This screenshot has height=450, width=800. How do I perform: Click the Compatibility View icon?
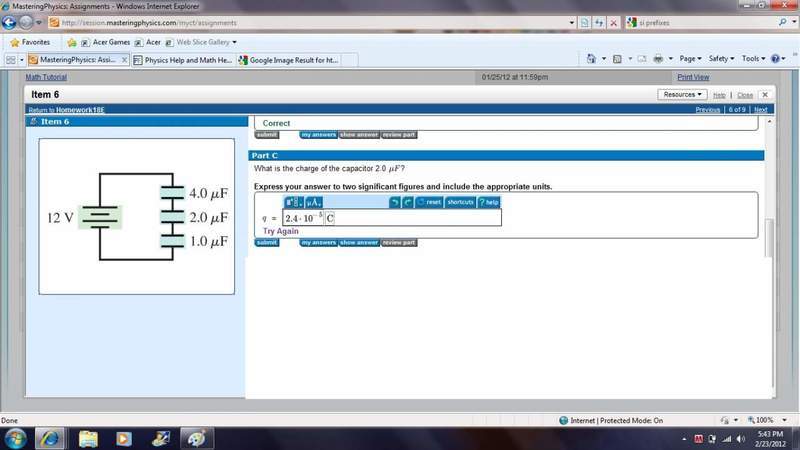pos(585,23)
